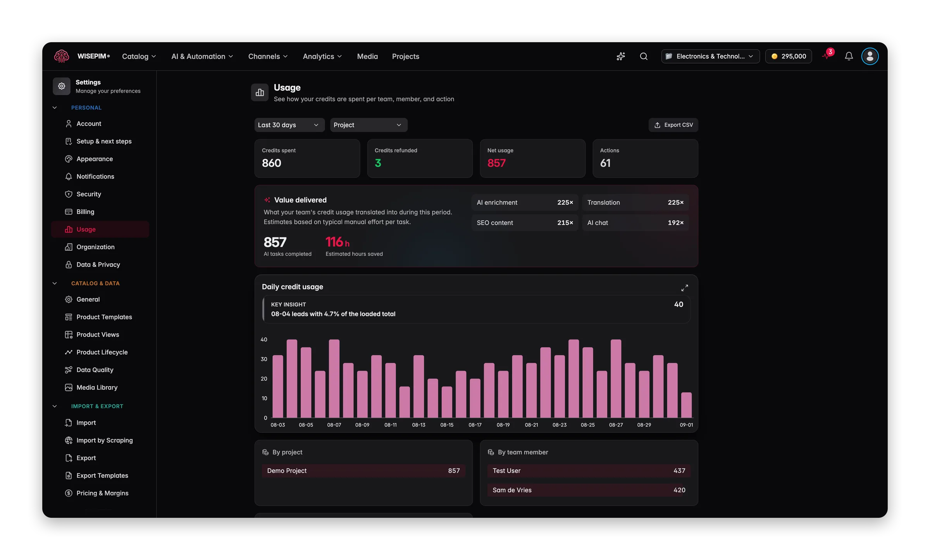Open Setup & next steps
This screenshot has width=930, height=560.
pyautogui.click(x=100, y=141)
